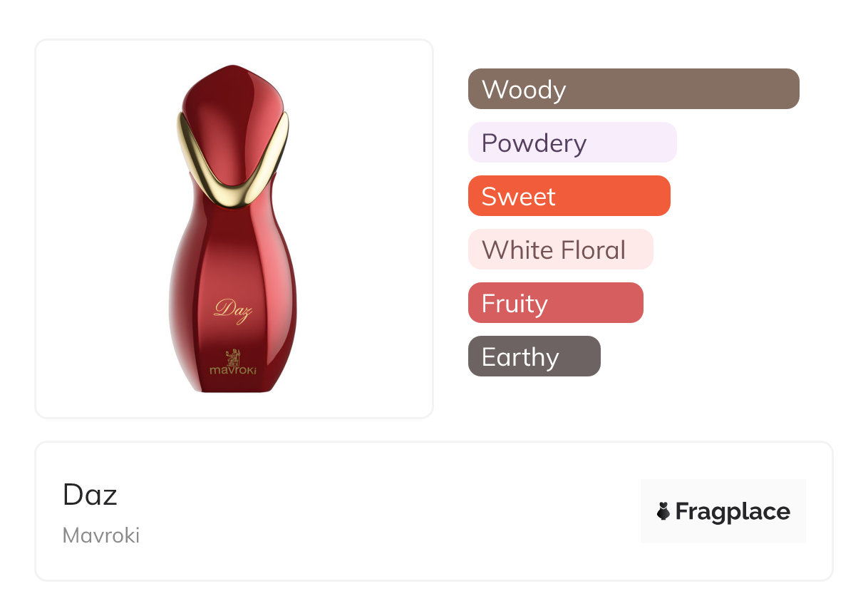Open the Mavroki brand link
The height and width of the screenshot is (616, 868).
coord(101,535)
